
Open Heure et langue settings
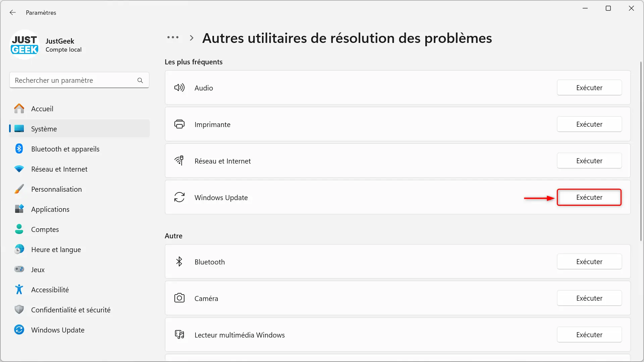pos(79,249)
